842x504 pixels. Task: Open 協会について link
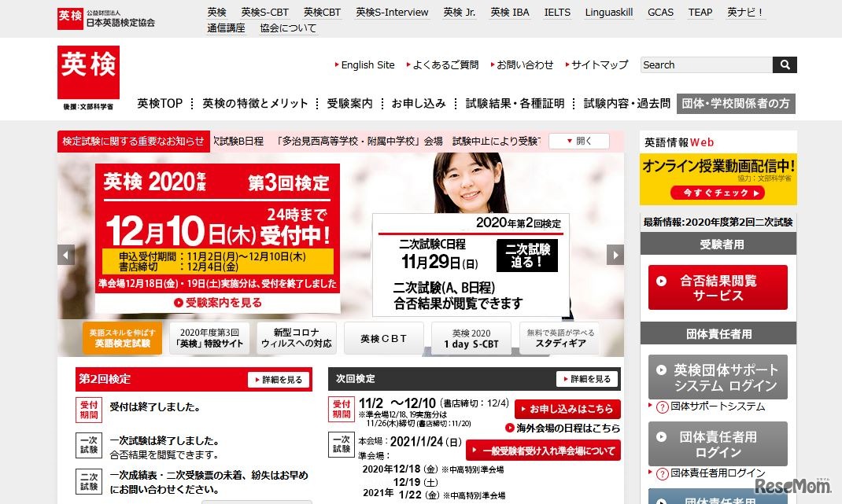(288, 28)
